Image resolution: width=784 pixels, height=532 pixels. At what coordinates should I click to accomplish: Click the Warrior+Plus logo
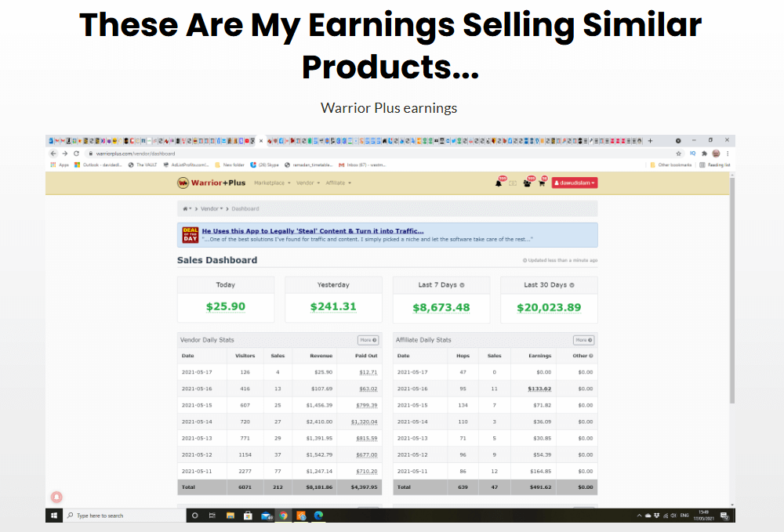pyautogui.click(x=212, y=183)
